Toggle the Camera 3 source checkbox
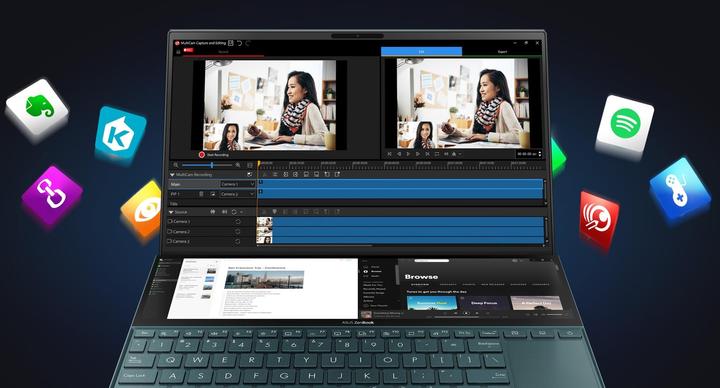 click(169, 241)
